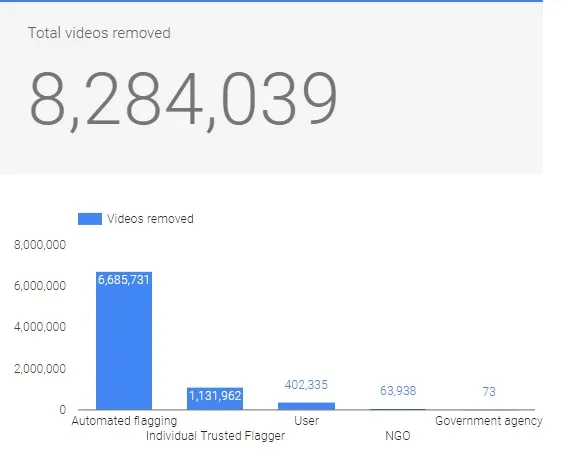Click the Automated flagging bar

(x=124, y=340)
